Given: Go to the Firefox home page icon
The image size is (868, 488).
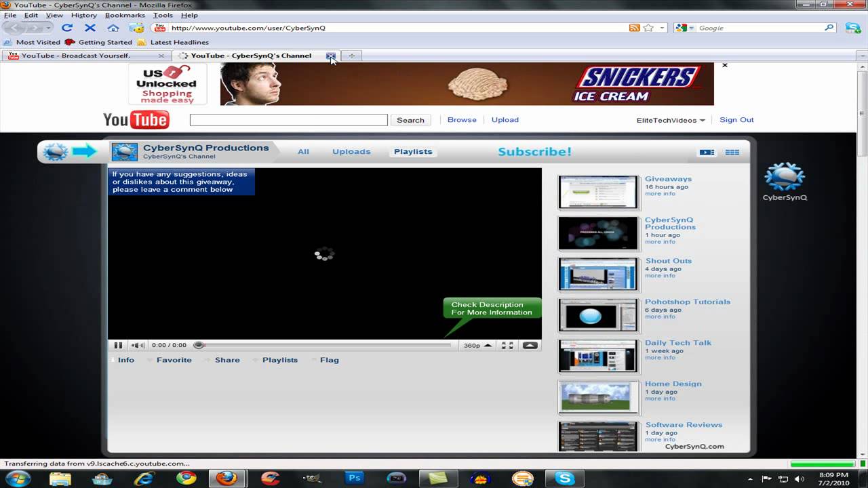Looking at the screenshot, I should pos(113,28).
